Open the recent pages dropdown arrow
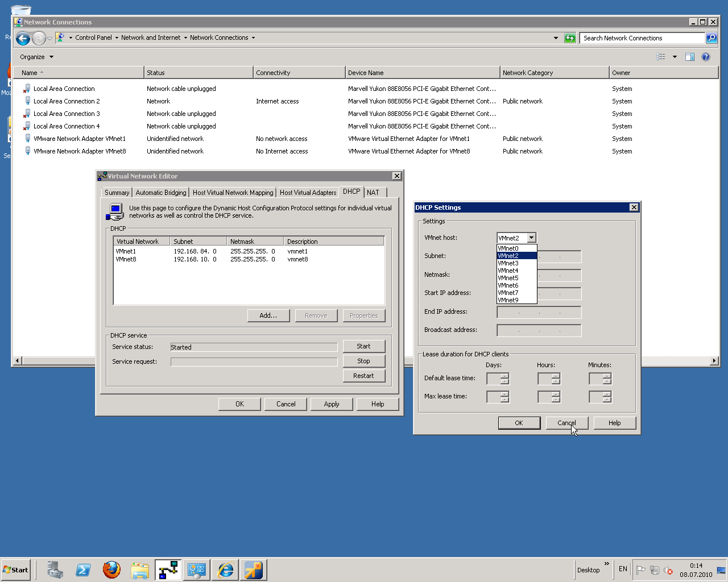This screenshot has height=582, width=728. tap(49, 38)
